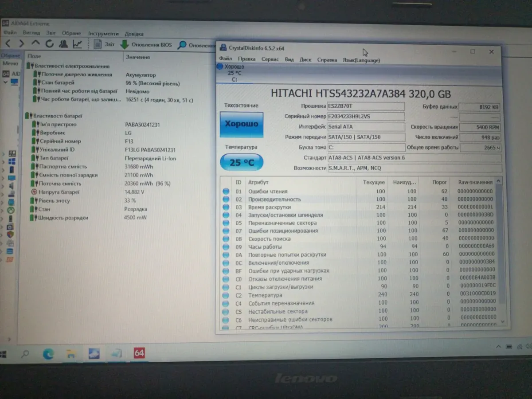
Task: Open the graph chart icon in toolbar
Action: 78,44
